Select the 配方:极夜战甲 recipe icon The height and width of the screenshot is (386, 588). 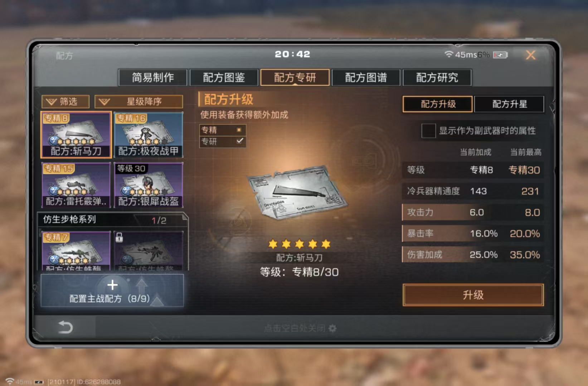point(149,135)
